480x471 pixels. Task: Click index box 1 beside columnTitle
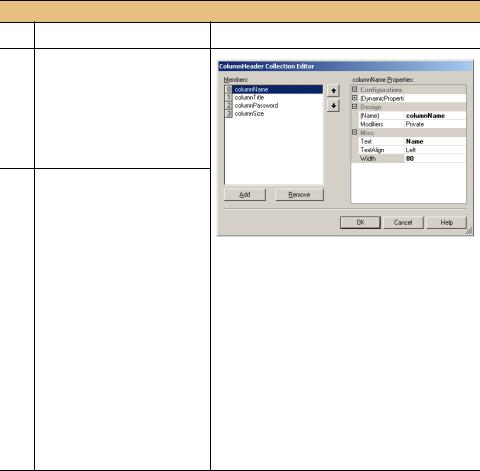228,97
